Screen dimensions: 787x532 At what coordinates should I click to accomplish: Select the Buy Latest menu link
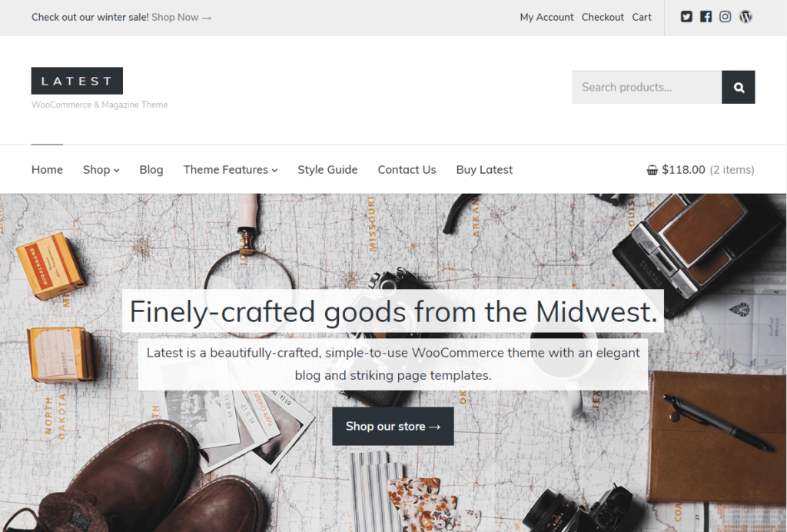coord(484,170)
